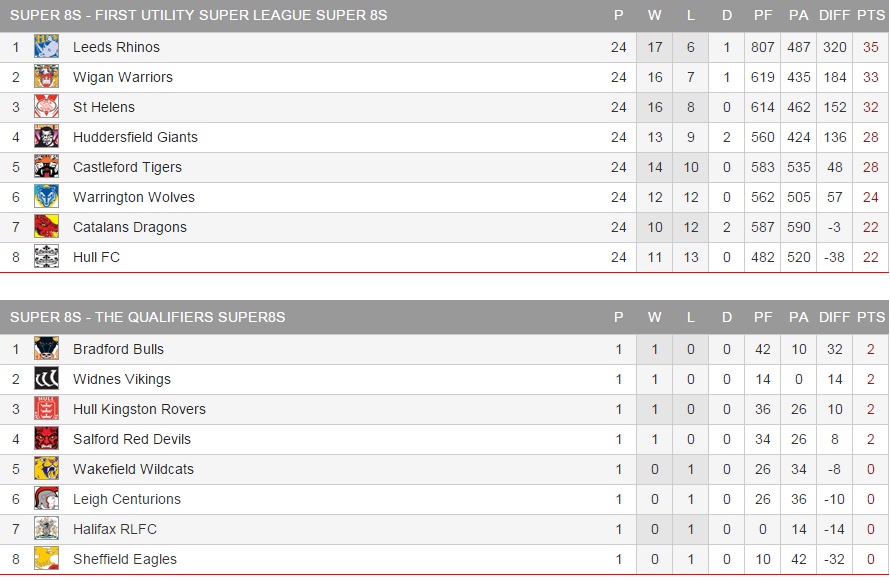Click the DIFF column header in Qualifiers table
Screen dimensions: 890x580
click(x=834, y=317)
